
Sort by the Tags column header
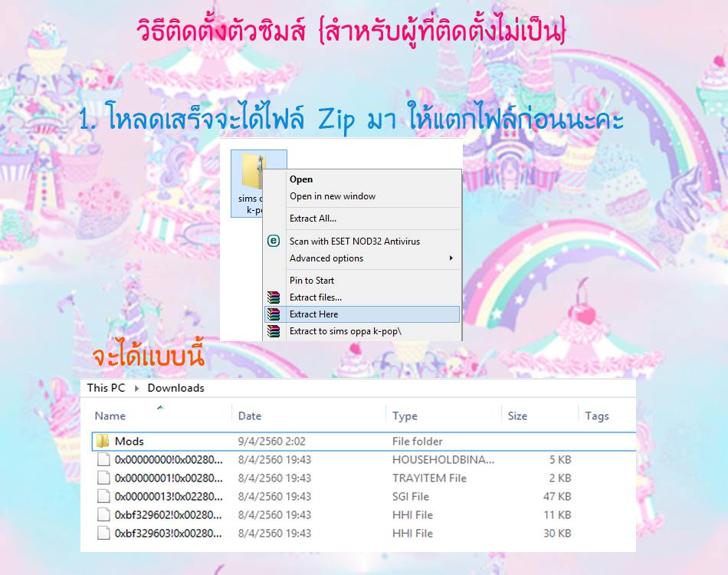pyautogui.click(x=597, y=416)
